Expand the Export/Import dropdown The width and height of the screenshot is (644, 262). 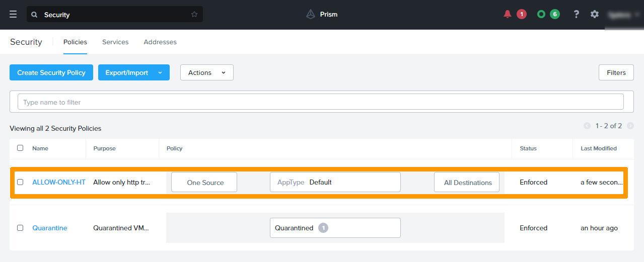pyautogui.click(x=134, y=72)
